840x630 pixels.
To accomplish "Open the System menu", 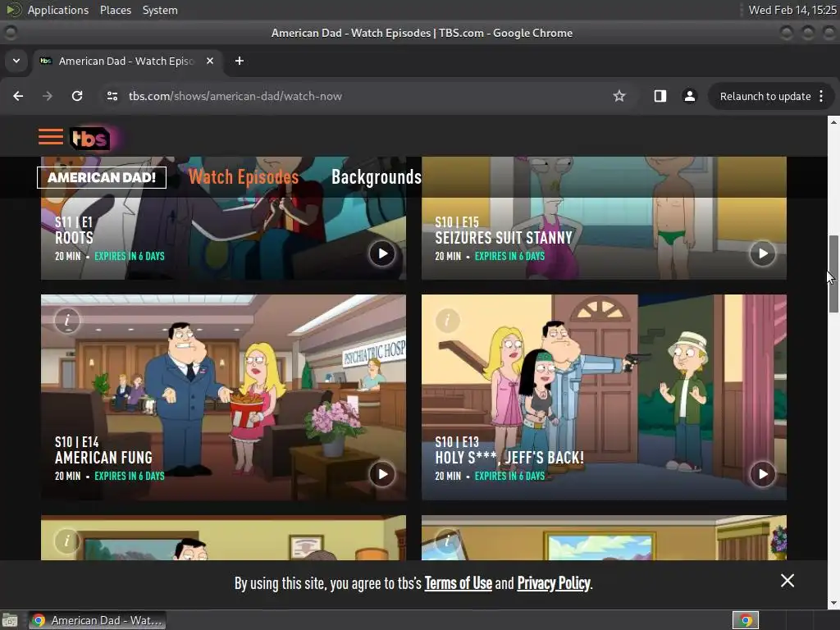I will tap(160, 10).
